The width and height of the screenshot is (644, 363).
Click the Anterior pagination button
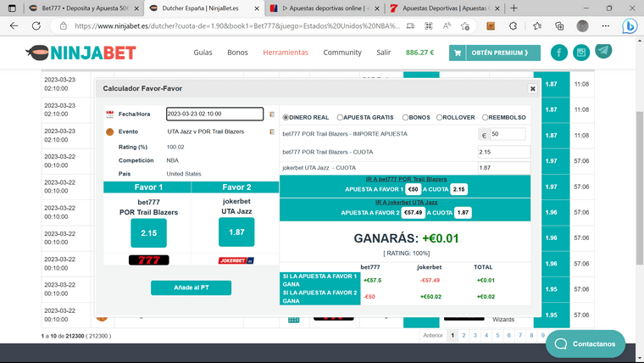(433, 336)
